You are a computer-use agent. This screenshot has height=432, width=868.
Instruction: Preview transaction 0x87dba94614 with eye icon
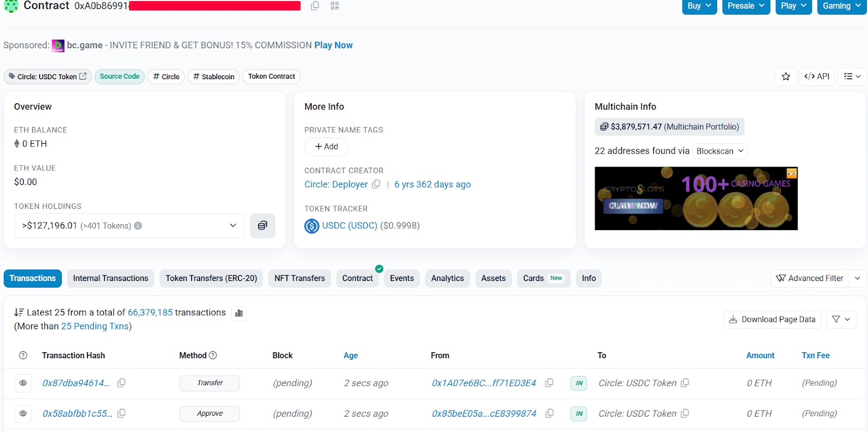click(23, 383)
